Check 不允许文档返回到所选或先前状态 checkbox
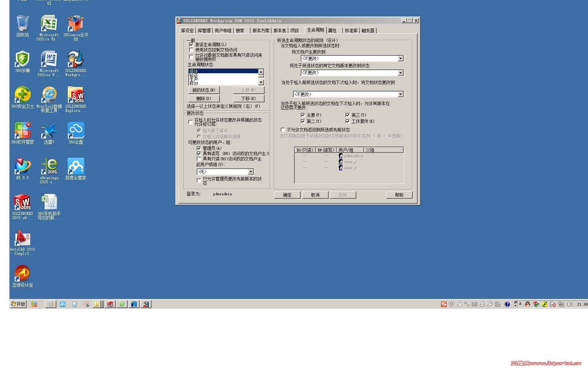This screenshot has width=588, height=368. point(283,130)
